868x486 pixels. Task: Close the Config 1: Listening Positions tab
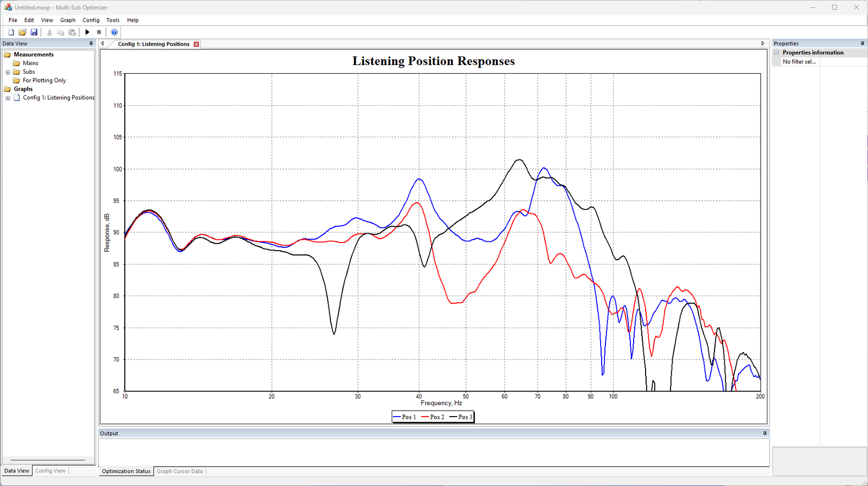pyautogui.click(x=196, y=44)
